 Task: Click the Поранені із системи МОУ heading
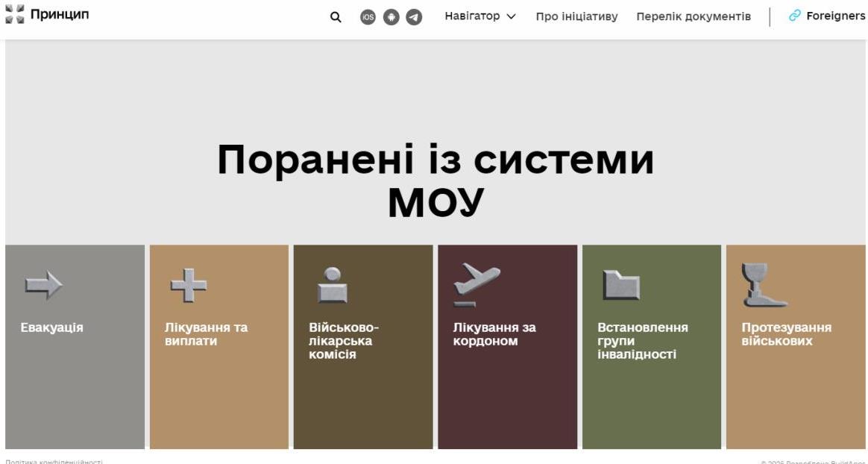(435, 181)
